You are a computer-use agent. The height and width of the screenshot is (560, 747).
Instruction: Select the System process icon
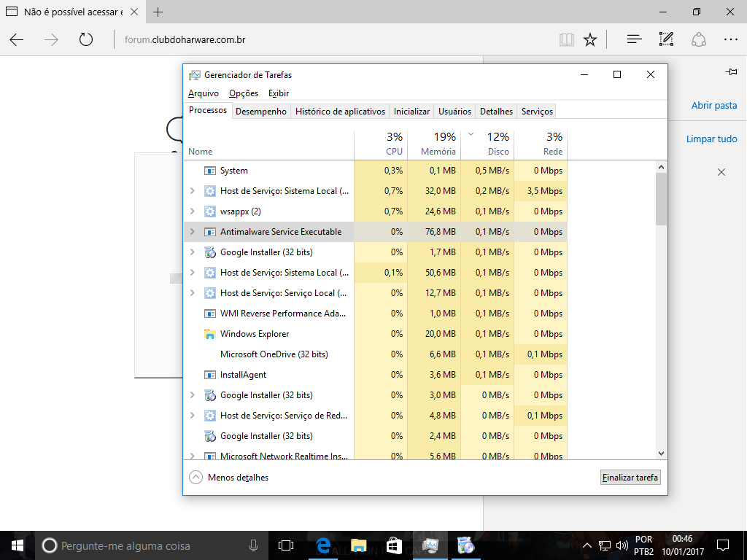[209, 171]
